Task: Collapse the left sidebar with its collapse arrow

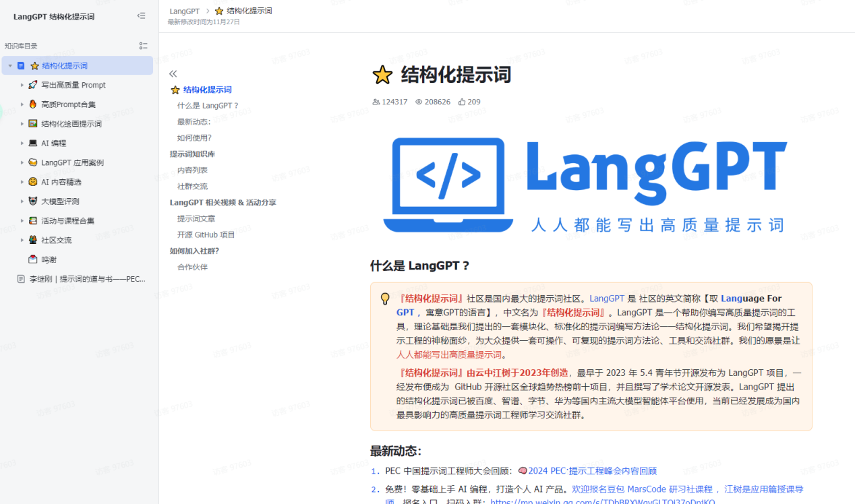Action: point(142,15)
